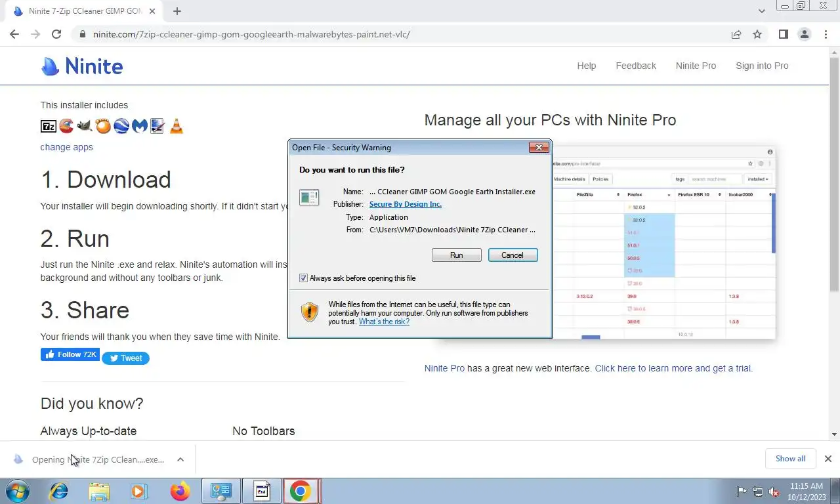Click the '1. Download' heading

(106, 179)
